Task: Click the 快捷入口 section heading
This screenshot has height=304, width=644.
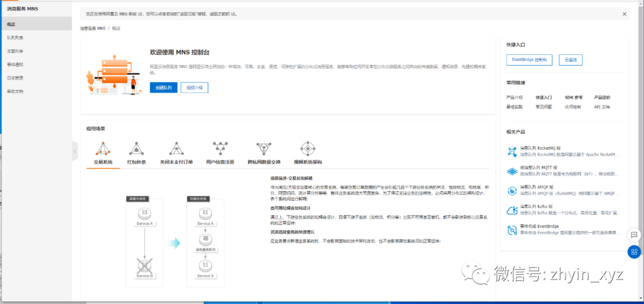Action: [515, 44]
